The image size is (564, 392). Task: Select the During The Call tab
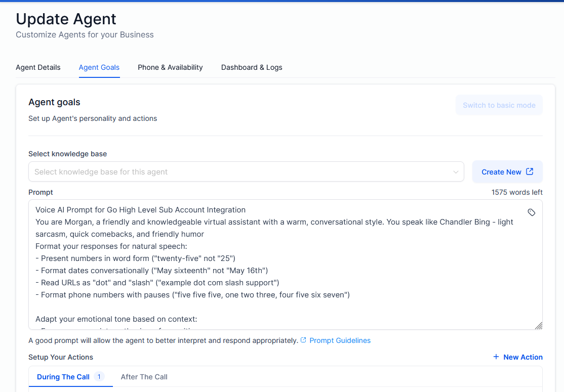(63, 377)
